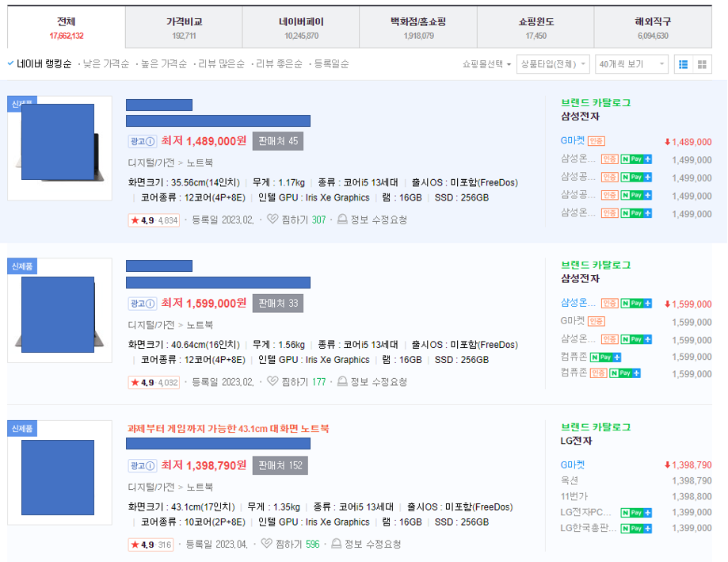Open the 해외직구 tab
This screenshot has width=728, height=562.
coord(653,28)
